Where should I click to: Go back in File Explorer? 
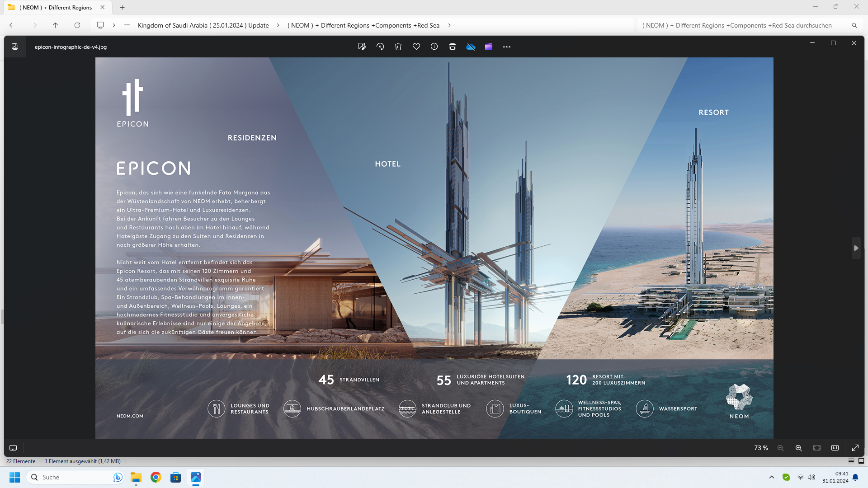(x=12, y=25)
